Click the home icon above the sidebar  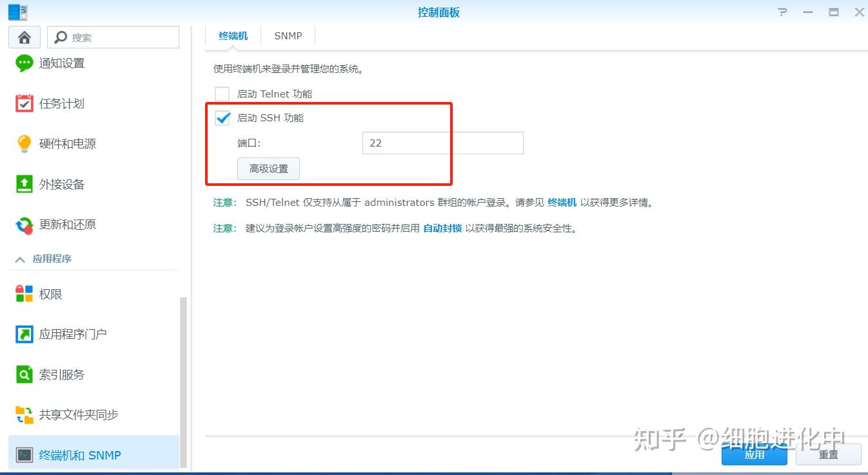pos(24,37)
